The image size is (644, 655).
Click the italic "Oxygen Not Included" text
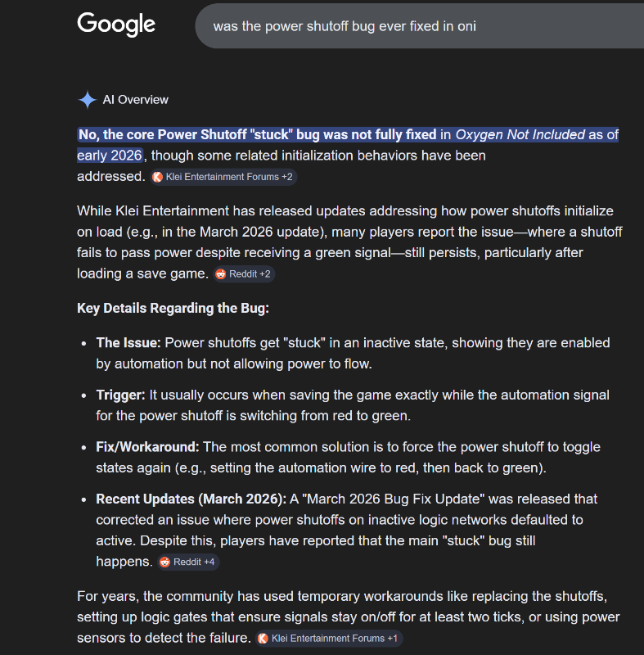[x=520, y=134]
